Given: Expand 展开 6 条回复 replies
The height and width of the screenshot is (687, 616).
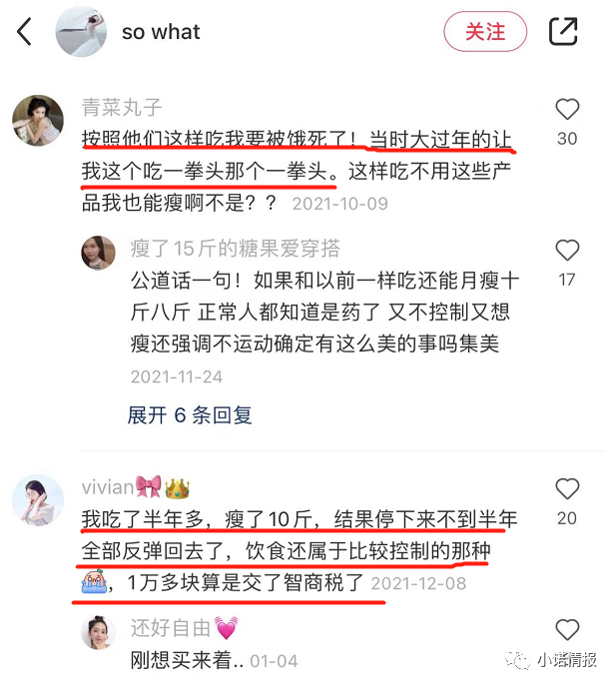Looking at the screenshot, I should coord(190,415).
